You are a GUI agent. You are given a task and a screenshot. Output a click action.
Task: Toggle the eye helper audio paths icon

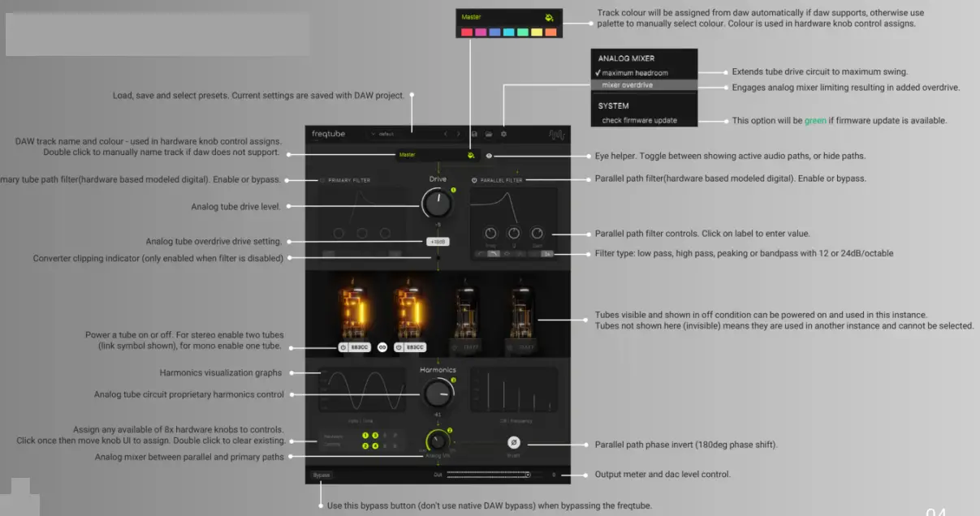click(x=489, y=156)
